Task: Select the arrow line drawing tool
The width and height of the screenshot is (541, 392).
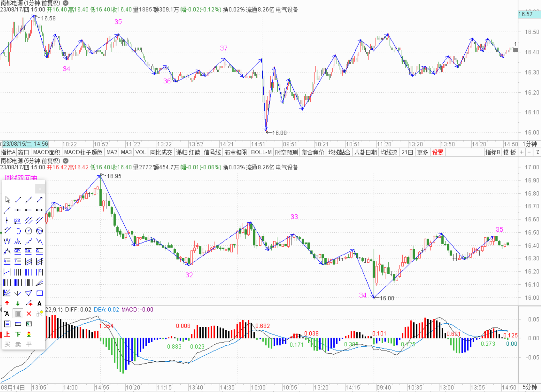Action: click(x=39, y=199)
